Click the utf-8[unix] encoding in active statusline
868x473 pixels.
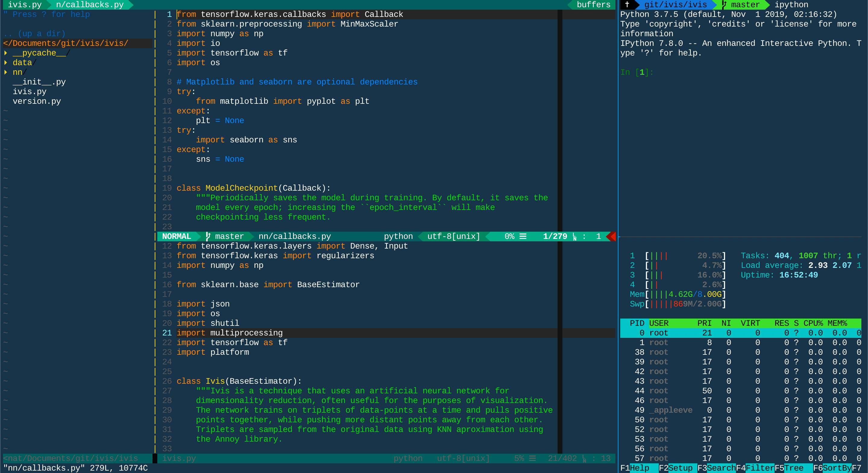(x=454, y=237)
